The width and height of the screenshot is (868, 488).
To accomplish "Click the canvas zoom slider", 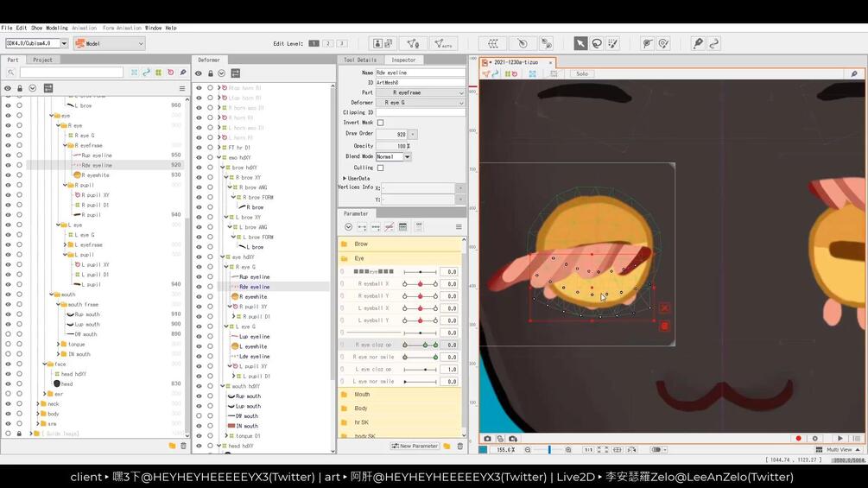I will click(548, 450).
